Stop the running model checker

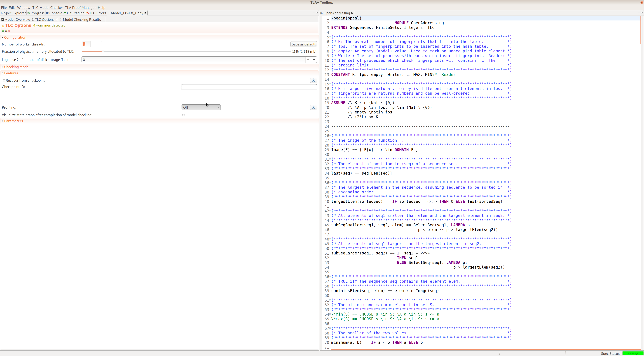point(9,31)
